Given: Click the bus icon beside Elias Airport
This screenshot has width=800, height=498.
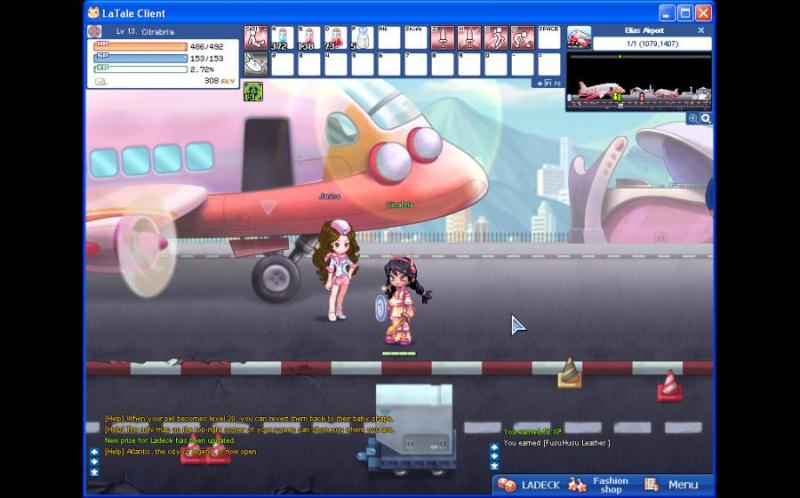Looking at the screenshot, I should [578, 38].
